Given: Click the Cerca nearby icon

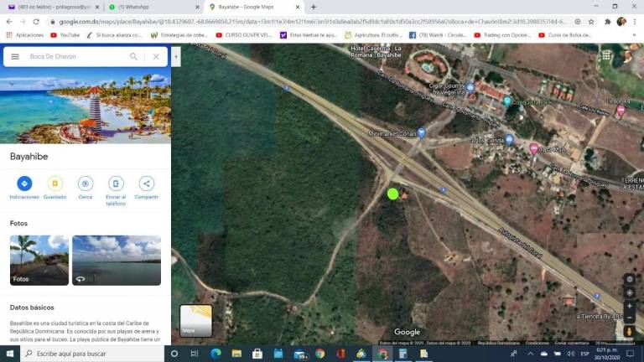Looking at the screenshot, I should point(86,184).
